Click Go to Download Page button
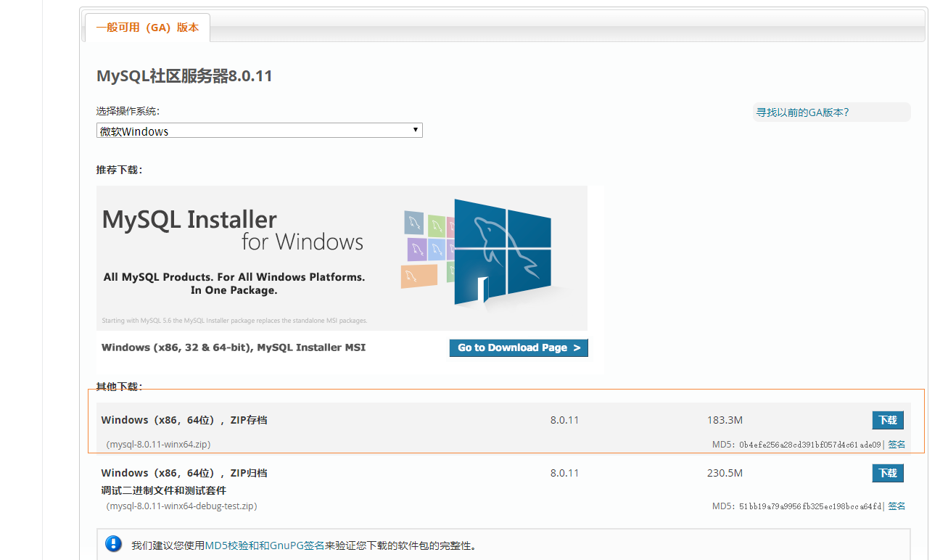948x560 pixels. pyautogui.click(x=519, y=347)
